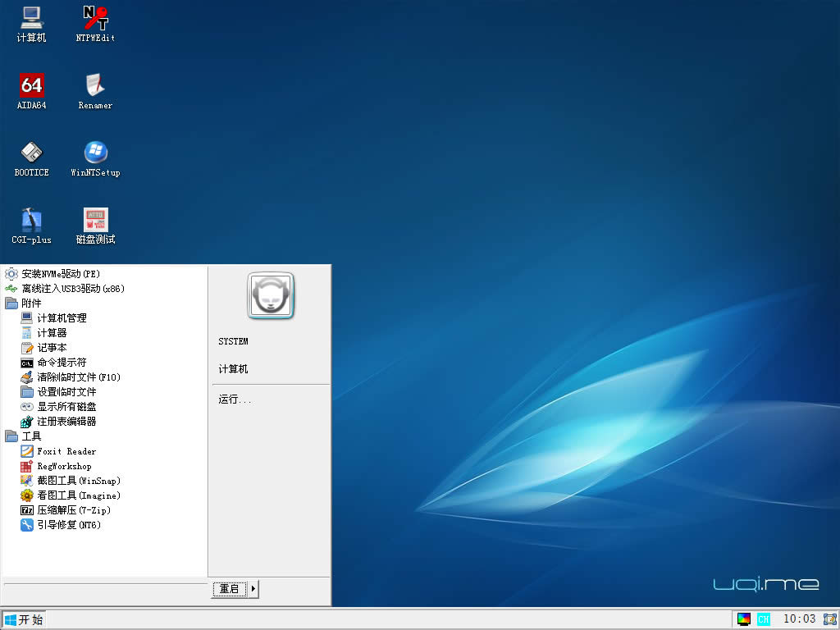Launch the 磁盘测试 desktop icon
The image size is (840, 630).
click(x=95, y=221)
